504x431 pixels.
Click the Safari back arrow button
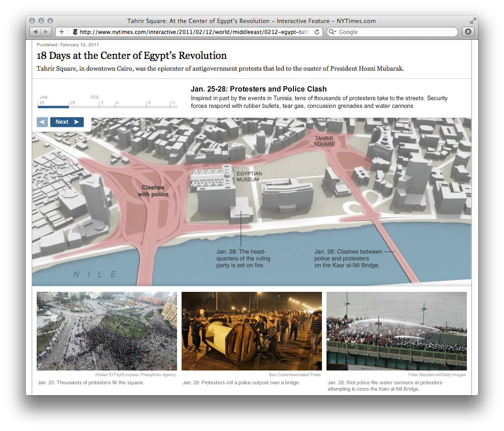pos(35,32)
